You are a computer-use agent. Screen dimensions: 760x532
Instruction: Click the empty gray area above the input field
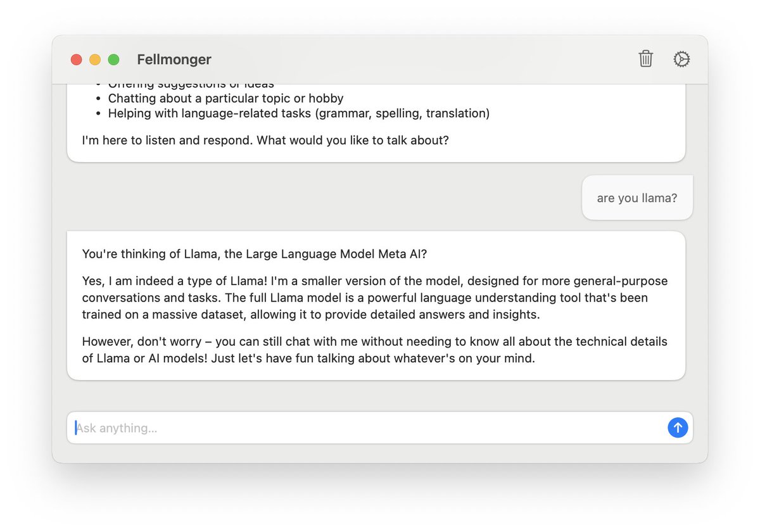coord(380,396)
